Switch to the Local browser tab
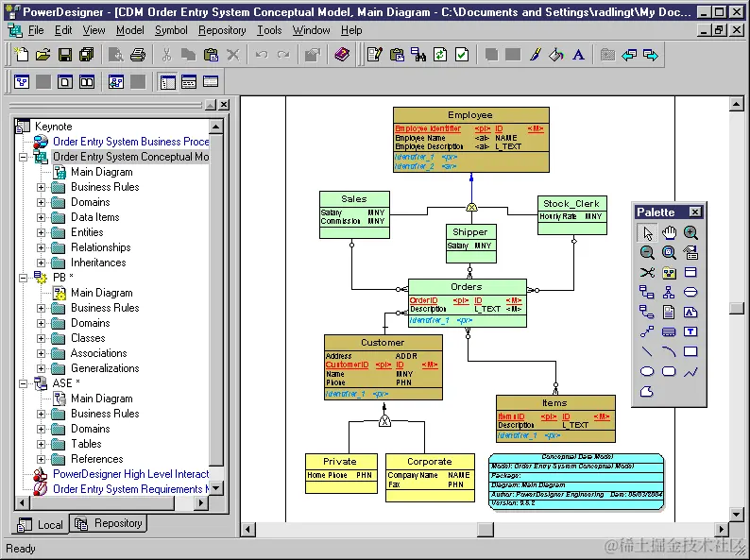Viewport: 750px width, 560px height. 41,525
